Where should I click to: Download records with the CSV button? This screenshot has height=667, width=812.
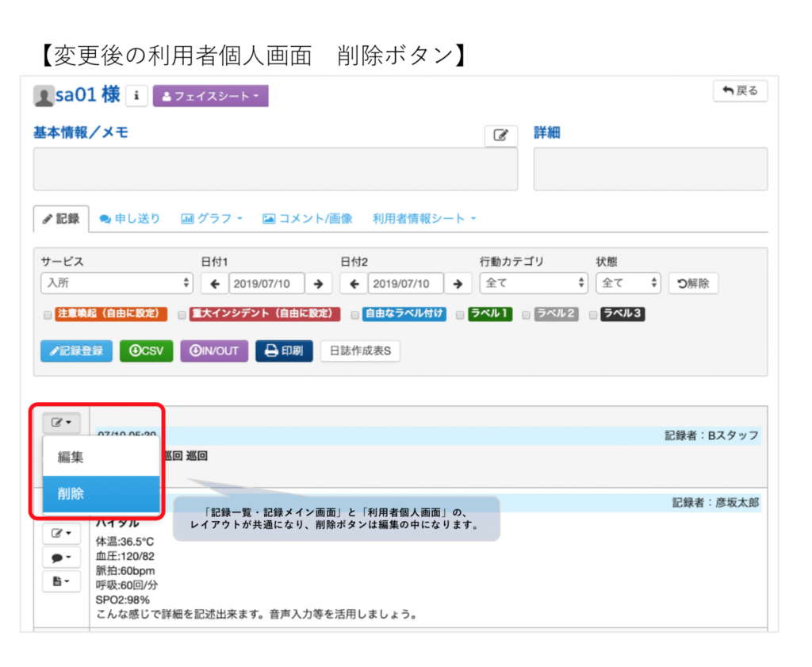146,351
